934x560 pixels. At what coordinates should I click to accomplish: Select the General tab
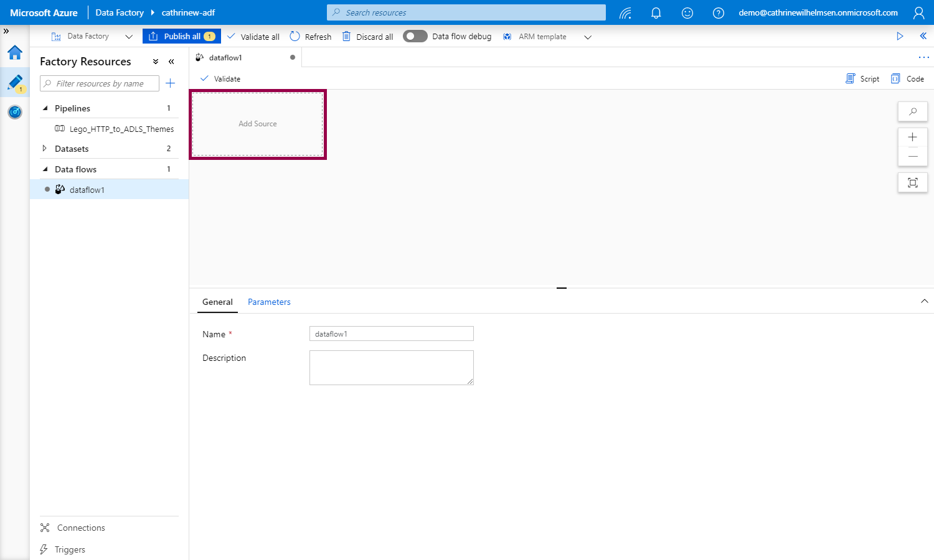click(x=217, y=302)
